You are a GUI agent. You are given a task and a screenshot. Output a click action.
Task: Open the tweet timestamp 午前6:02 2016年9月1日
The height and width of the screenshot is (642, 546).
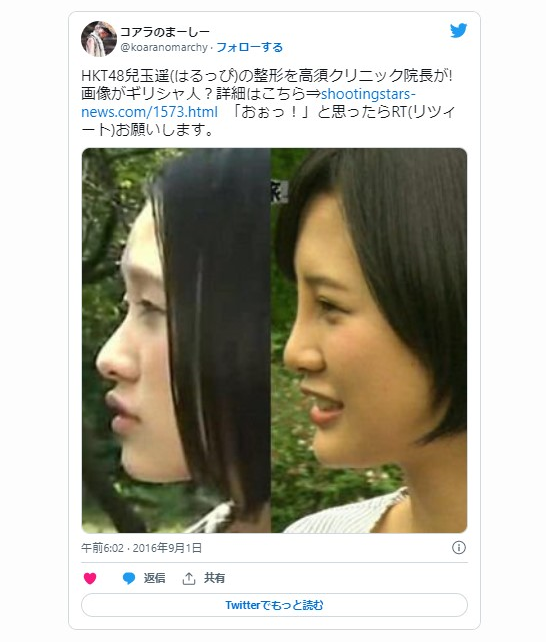[x=142, y=548]
